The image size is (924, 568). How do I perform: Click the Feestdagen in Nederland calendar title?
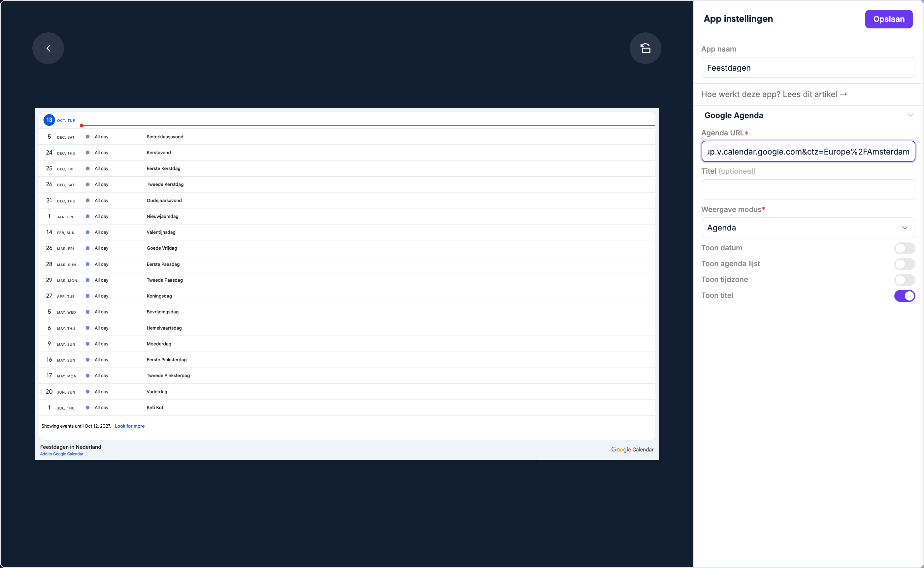(71, 447)
